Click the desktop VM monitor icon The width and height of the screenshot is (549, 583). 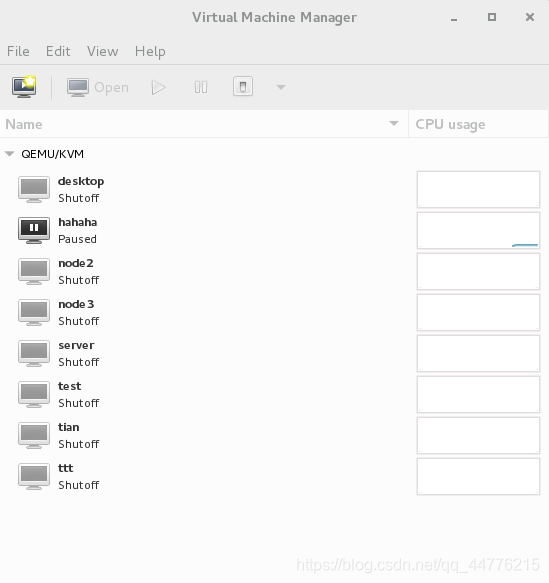(34, 189)
